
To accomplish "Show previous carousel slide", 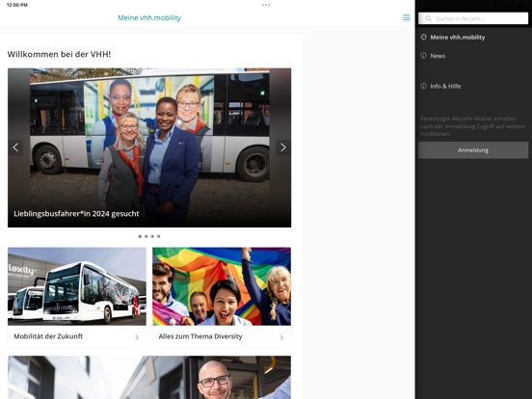I will click(15, 147).
